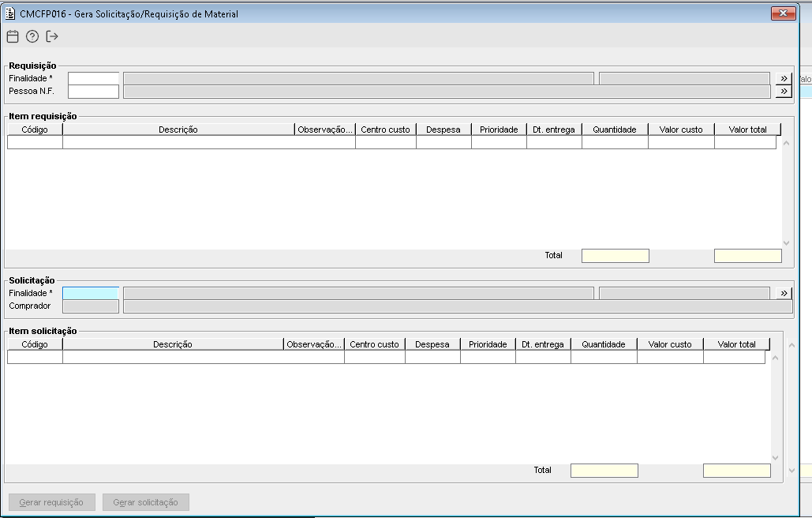Expand lookup for Solicitação Finalidade field
The image size is (812, 518).
click(x=783, y=293)
